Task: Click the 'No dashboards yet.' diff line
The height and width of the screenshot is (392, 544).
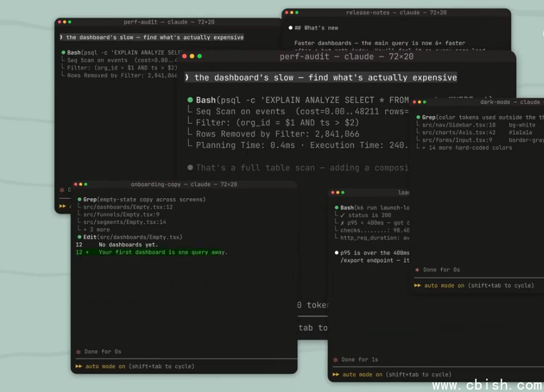Action: pos(128,245)
